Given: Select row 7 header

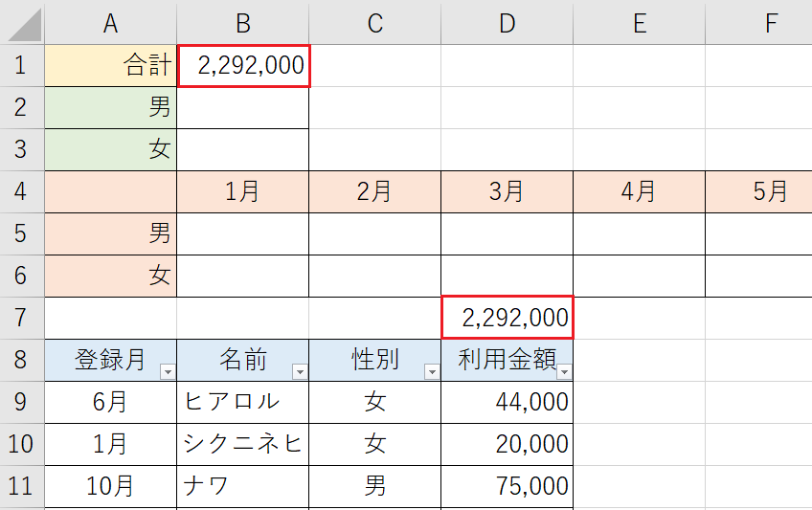Looking at the screenshot, I should 22,318.
